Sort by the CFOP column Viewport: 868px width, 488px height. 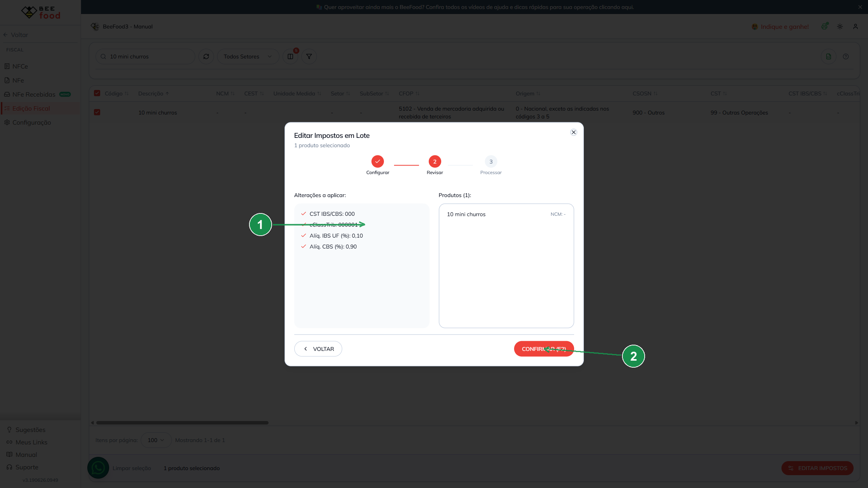coord(409,93)
